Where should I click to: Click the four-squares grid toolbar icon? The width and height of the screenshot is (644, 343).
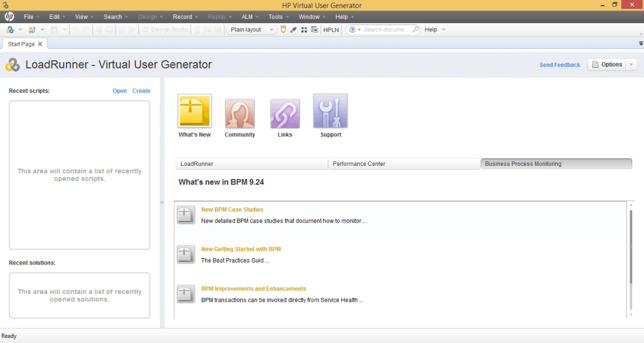(304, 30)
